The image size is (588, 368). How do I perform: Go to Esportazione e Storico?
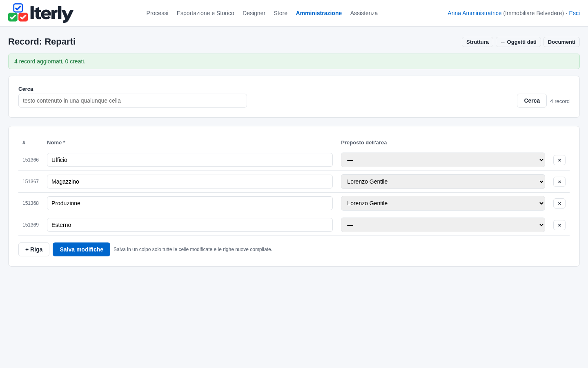click(x=205, y=13)
